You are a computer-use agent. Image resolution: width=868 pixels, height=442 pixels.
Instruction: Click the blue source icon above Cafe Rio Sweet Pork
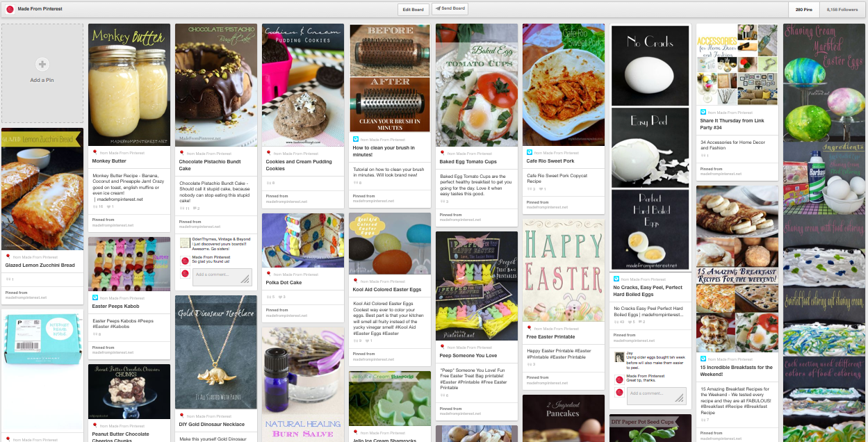[530, 152]
